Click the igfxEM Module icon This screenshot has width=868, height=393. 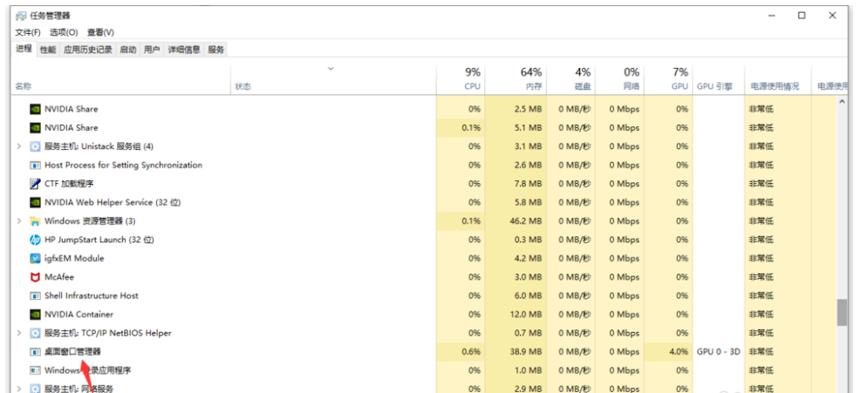(x=35, y=259)
